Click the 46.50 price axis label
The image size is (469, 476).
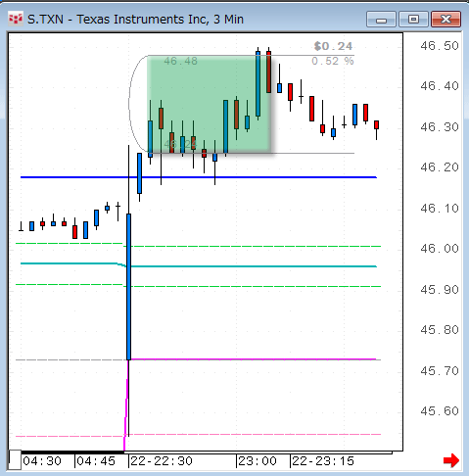(x=440, y=46)
